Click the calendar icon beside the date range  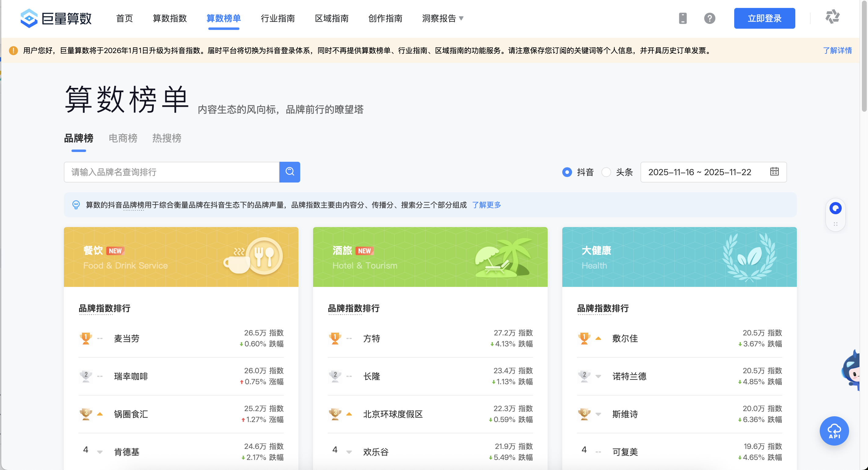pos(775,172)
